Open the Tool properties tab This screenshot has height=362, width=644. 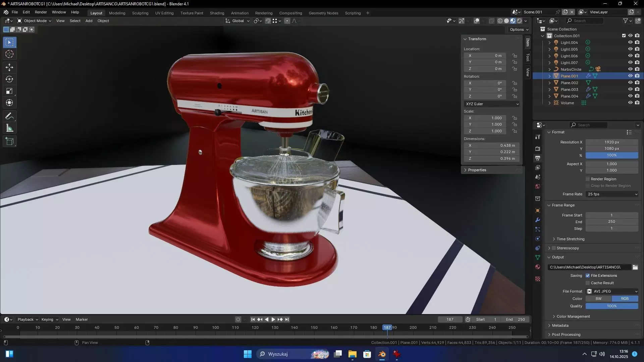tap(538, 137)
